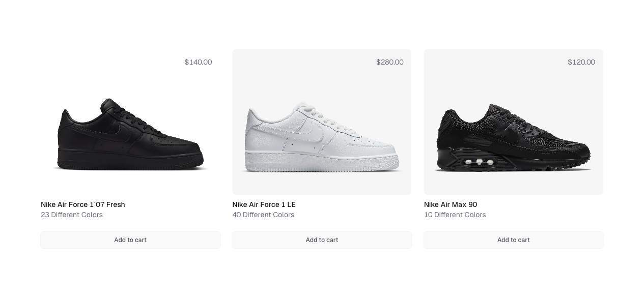
Task: Click the Add to cart button for Nike Air Force 1'07 Fresh
Action: coord(130,240)
